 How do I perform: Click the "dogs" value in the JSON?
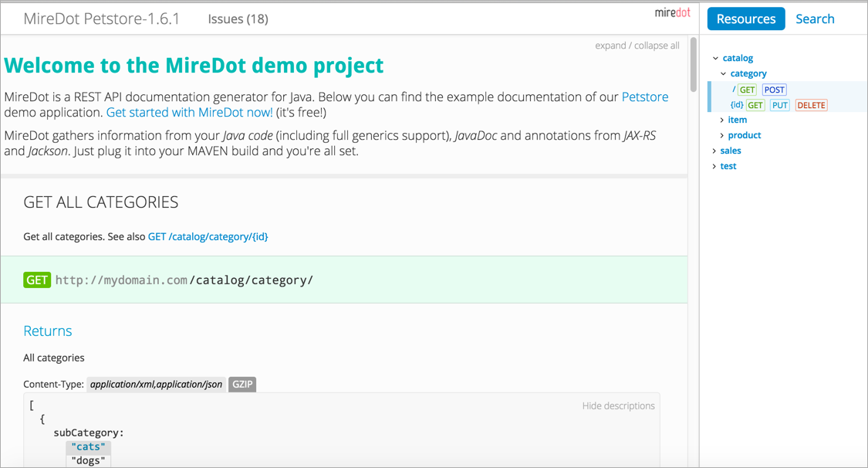(x=89, y=461)
